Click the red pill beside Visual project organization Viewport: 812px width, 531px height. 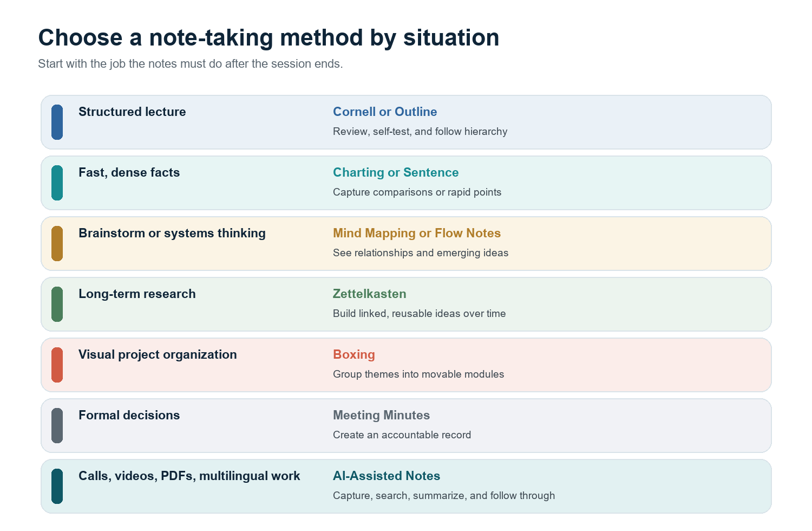(57, 365)
